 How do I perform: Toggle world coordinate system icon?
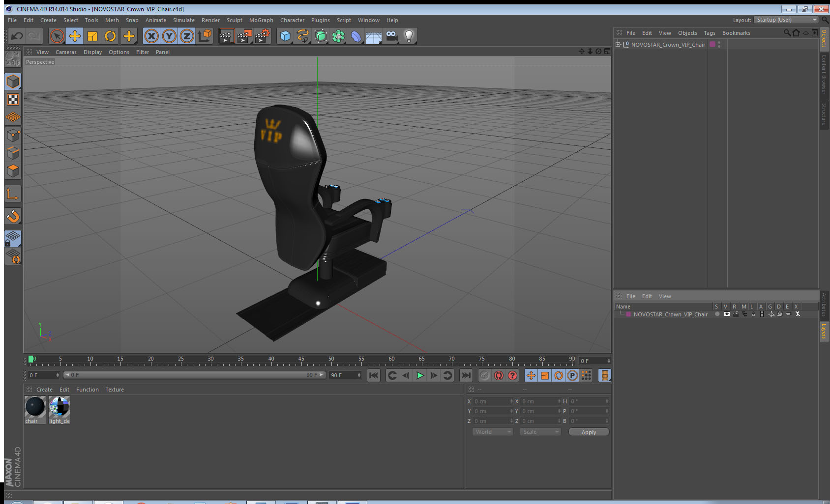point(205,36)
